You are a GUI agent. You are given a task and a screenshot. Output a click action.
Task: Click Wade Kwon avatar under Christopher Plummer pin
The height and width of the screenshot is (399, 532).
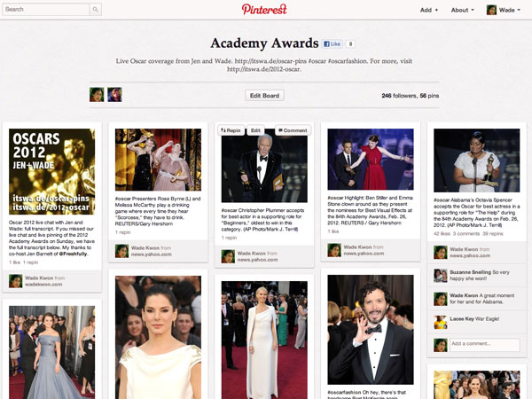click(228, 256)
